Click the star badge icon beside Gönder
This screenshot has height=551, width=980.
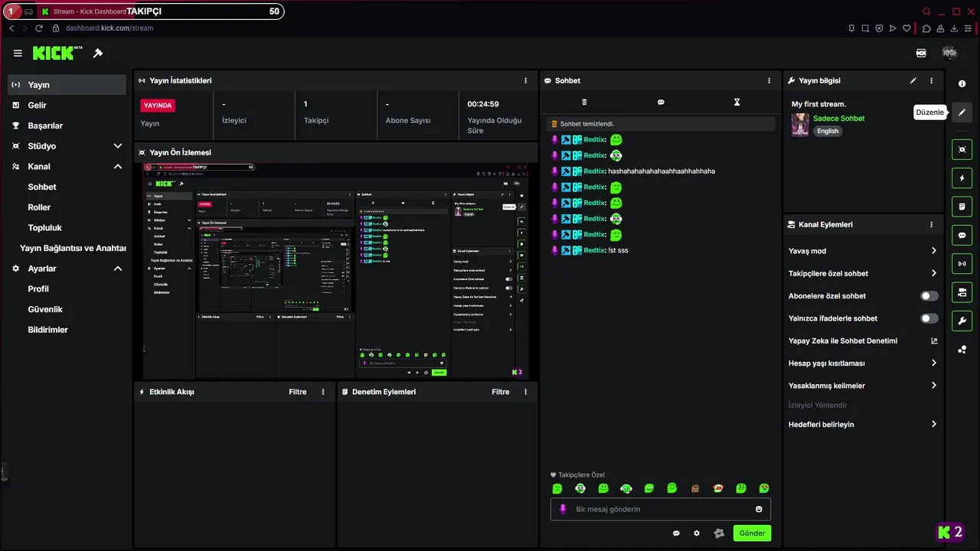click(718, 533)
